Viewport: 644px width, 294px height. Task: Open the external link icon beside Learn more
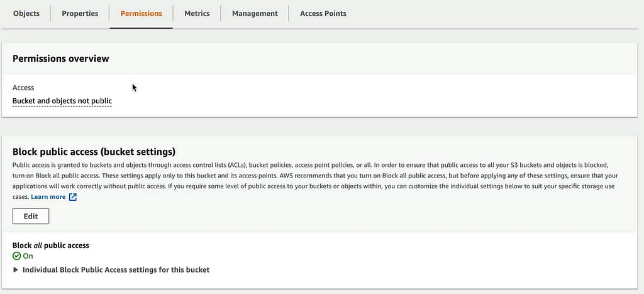[73, 197]
